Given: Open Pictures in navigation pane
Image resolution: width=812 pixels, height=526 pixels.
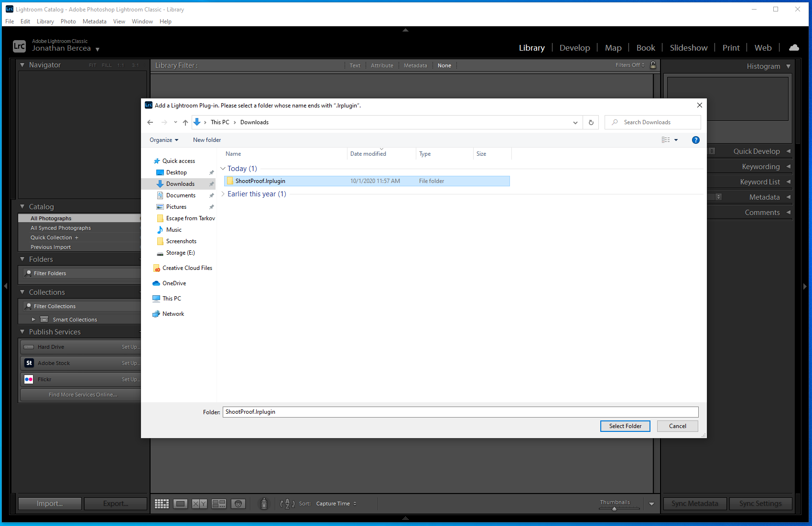Looking at the screenshot, I should pos(176,207).
